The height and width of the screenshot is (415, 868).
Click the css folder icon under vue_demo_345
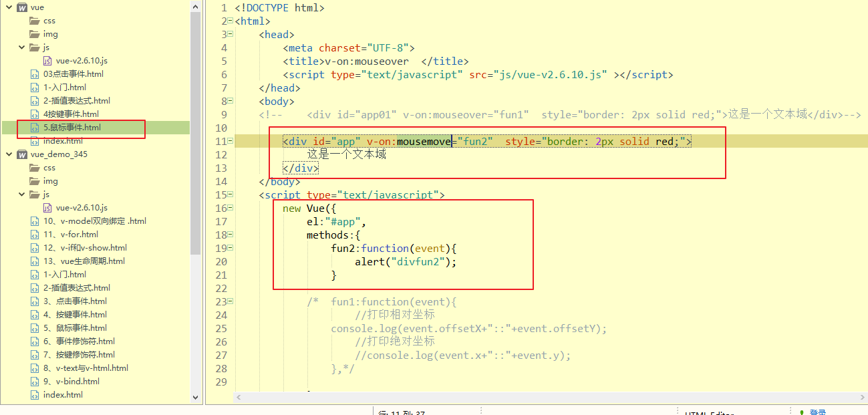coord(35,168)
